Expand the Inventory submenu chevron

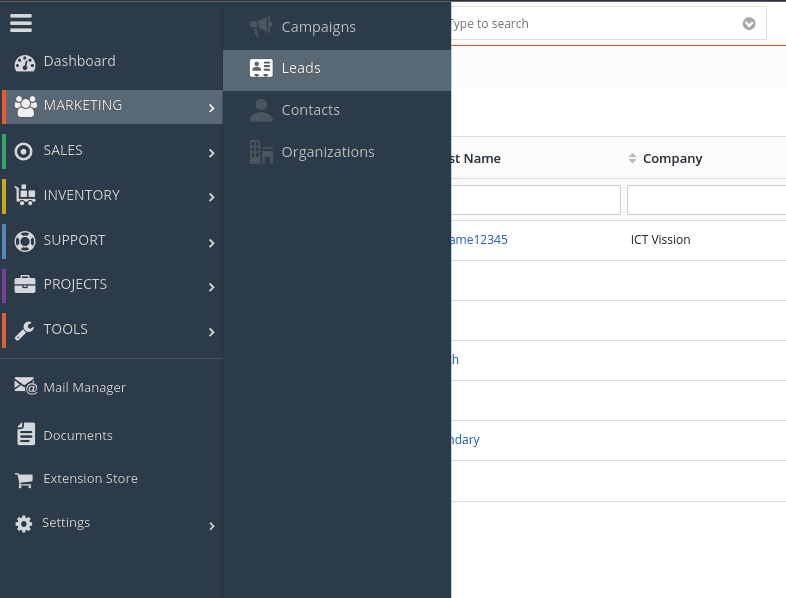pos(211,197)
